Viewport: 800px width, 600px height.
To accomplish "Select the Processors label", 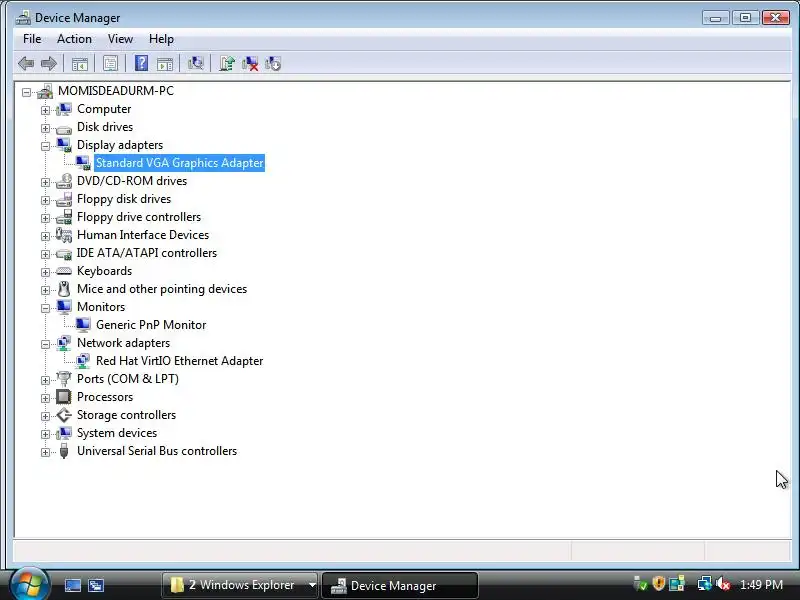I will pyautogui.click(x=105, y=396).
